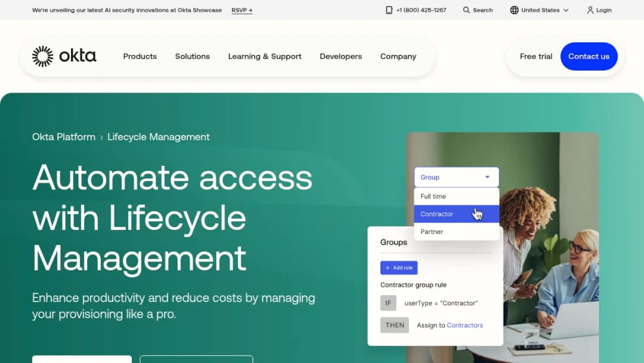Open the Solutions menu

tap(192, 56)
